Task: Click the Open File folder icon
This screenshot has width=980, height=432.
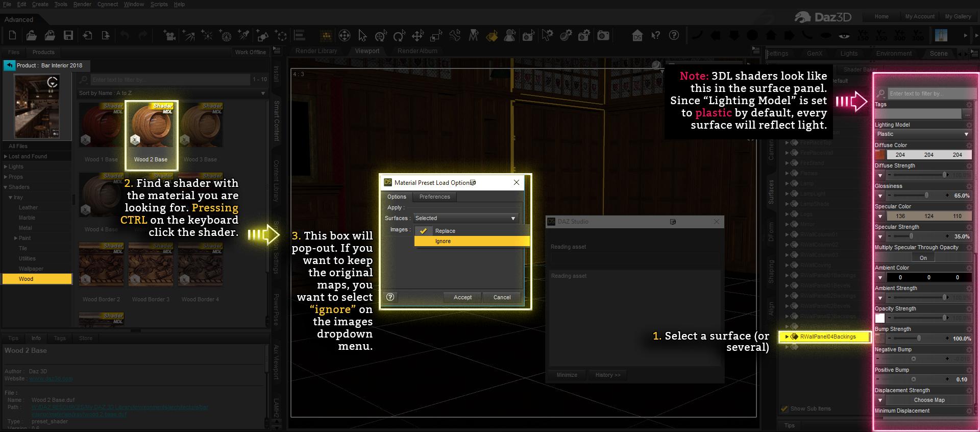Action: [x=31, y=35]
